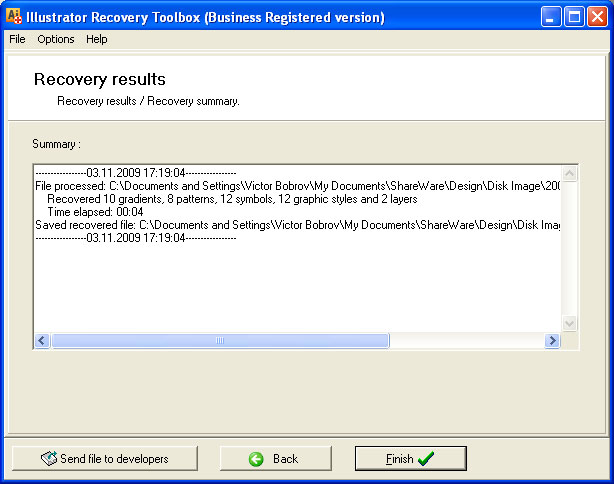Viewport: 614px width, 484px height.
Task: Select the 'Saved recovered file:' line
Action: click(x=298, y=225)
